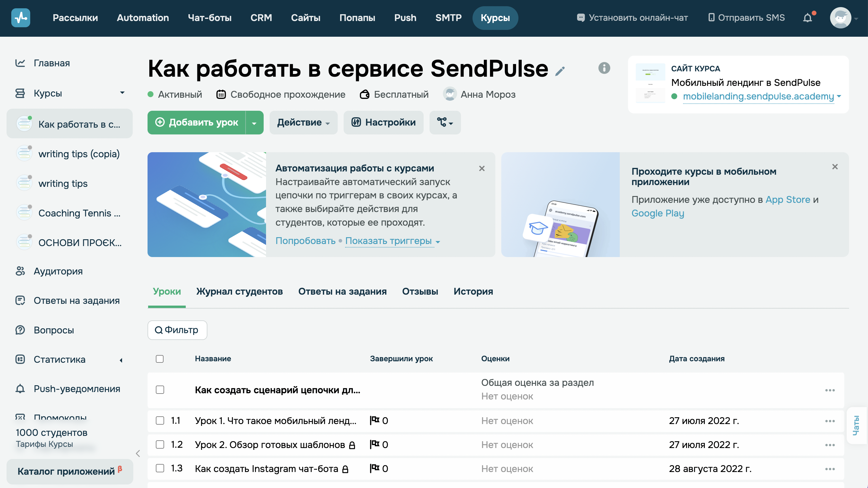Click the Push-уведомления bell icon in sidebar
The height and width of the screenshot is (488, 868).
click(20, 389)
